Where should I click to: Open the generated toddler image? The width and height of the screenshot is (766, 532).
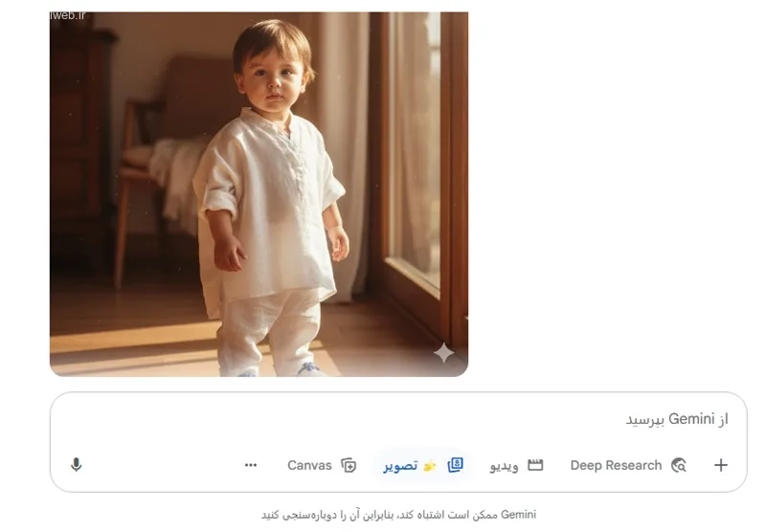(259, 194)
